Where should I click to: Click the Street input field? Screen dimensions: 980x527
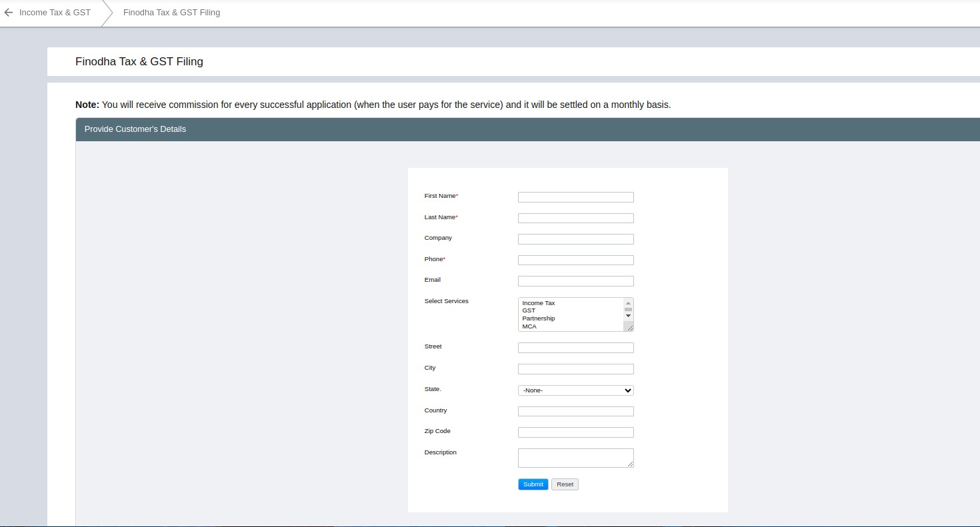(575, 348)
